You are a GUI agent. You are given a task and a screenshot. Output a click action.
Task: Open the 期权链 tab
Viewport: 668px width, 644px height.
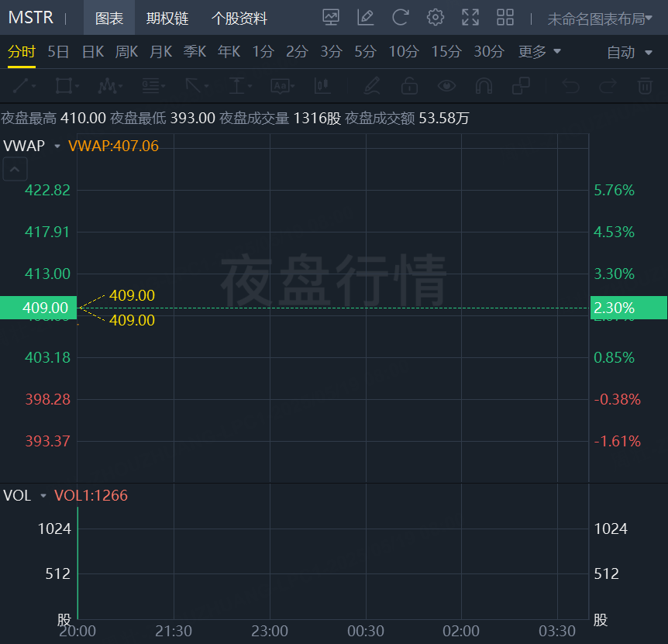(x=167, y=18)
